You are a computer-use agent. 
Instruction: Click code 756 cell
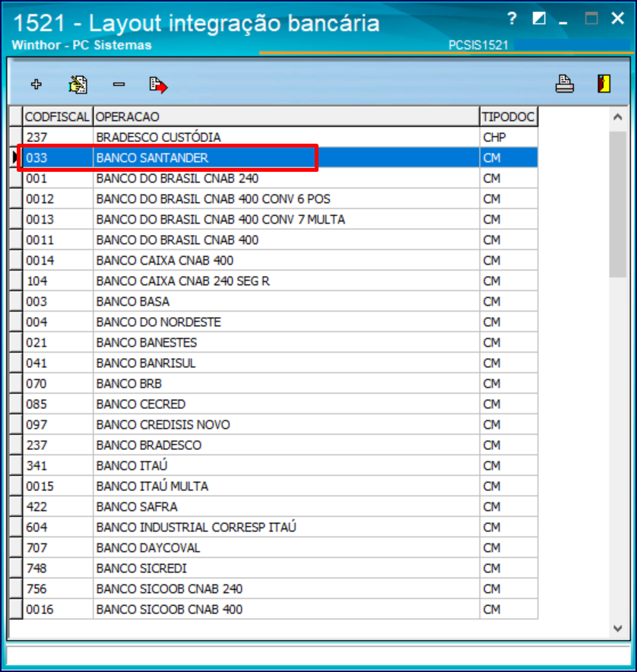tap(58, 589)
